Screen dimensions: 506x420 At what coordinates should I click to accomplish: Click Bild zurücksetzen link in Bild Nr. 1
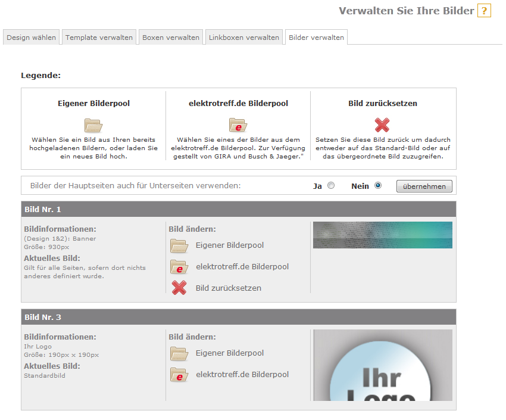(228, 288)
